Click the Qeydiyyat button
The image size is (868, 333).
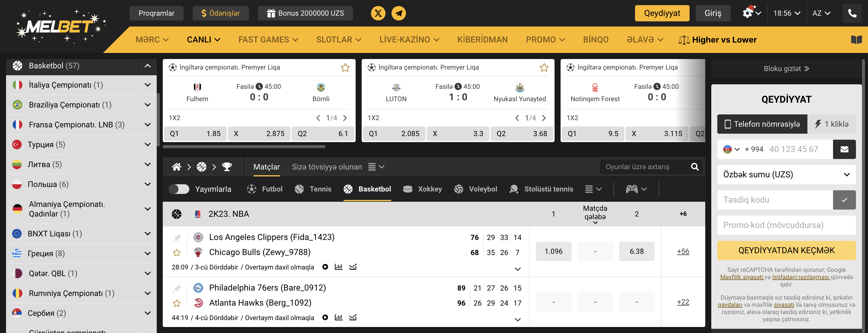662,13
